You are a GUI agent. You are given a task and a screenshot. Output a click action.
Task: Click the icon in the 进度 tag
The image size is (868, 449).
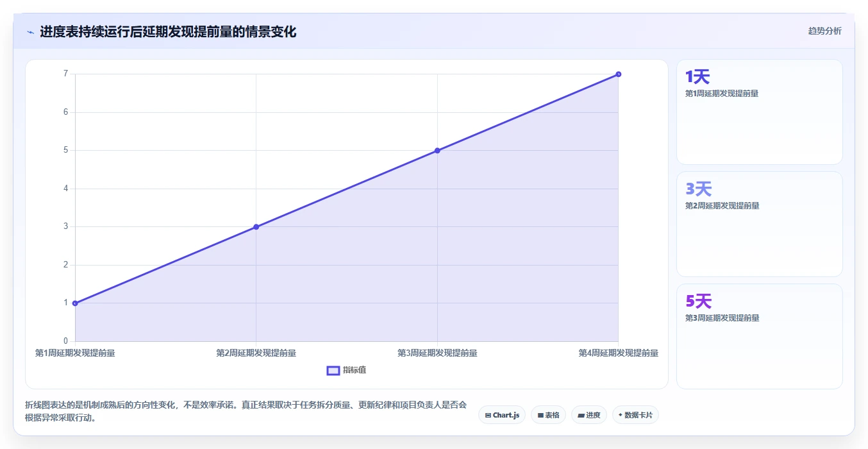[581, 416]
